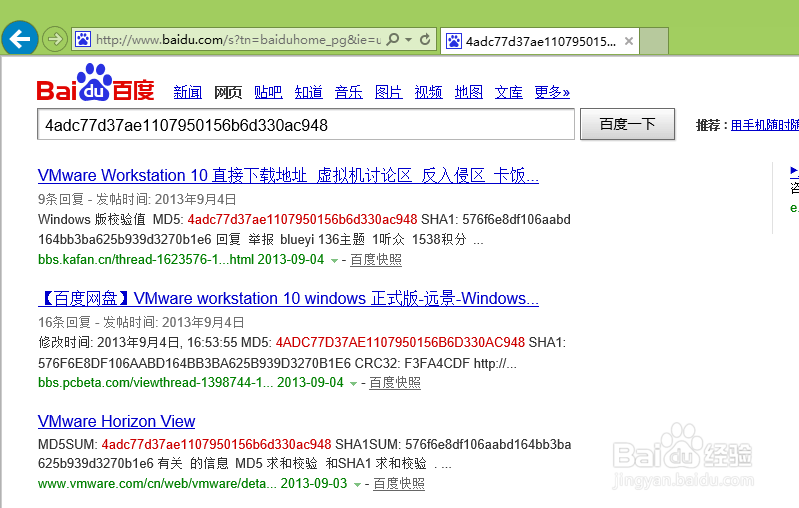Open 百度快照 for the bbs.kafan.cn result
Viewport: 799px width, 508px height.
pos(376,260)
